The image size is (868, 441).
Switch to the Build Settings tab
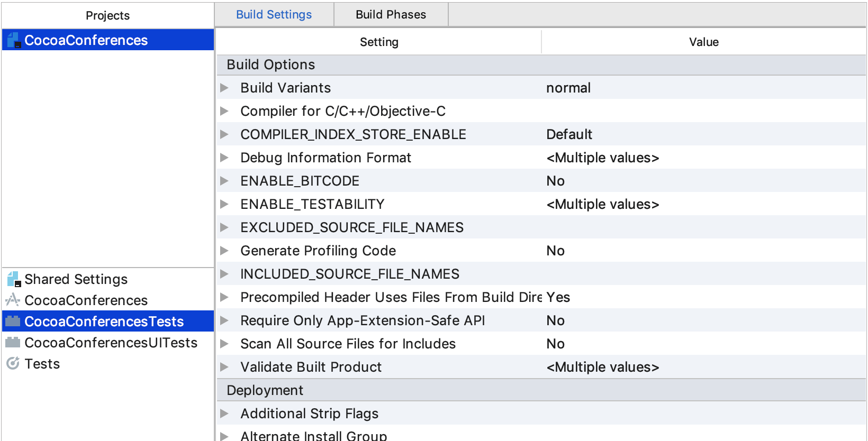click(x=274, y=15)
